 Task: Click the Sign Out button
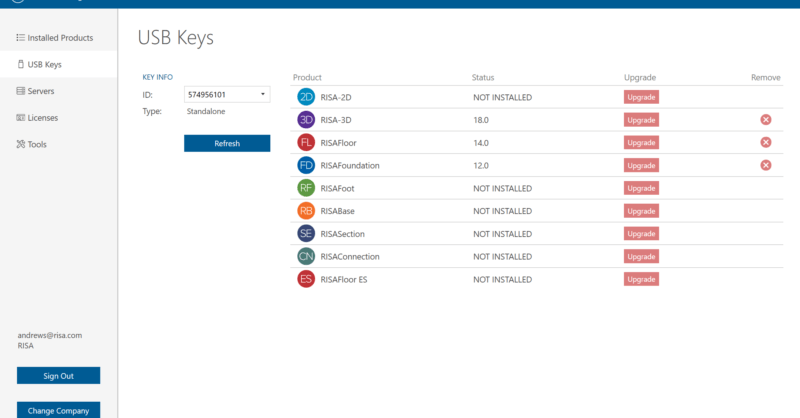coord(58,376)
